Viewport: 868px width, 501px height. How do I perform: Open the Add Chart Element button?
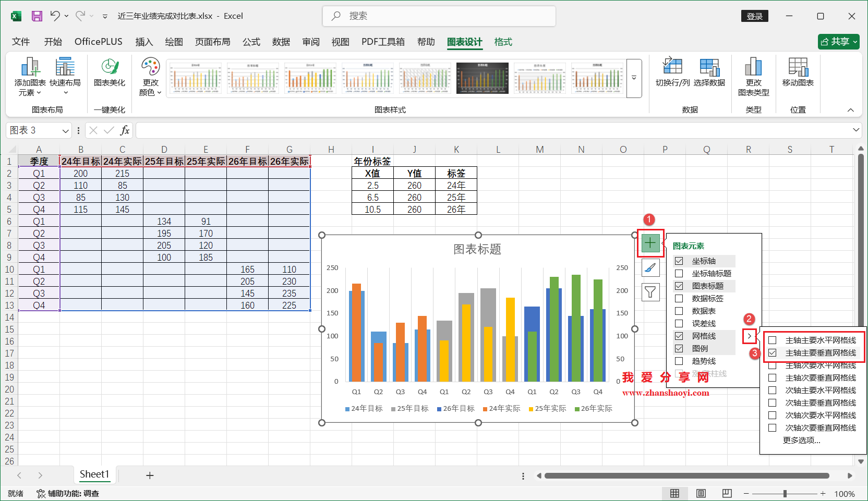click(x=30, y=77)
